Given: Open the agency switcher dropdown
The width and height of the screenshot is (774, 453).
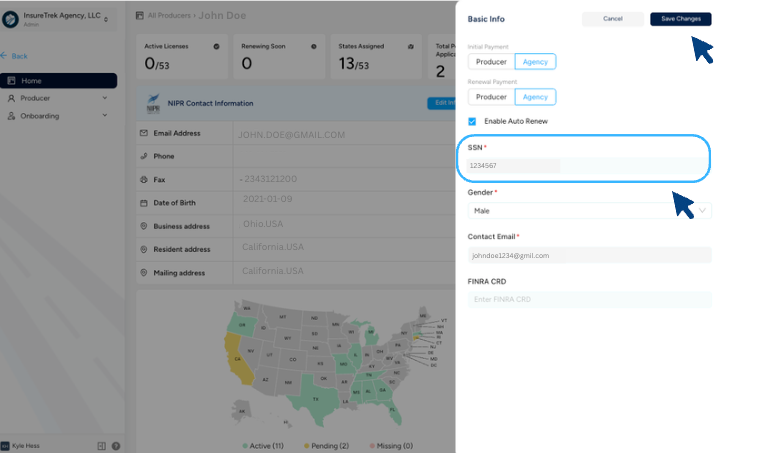Looking at the screenshot, I should (107, 20).
